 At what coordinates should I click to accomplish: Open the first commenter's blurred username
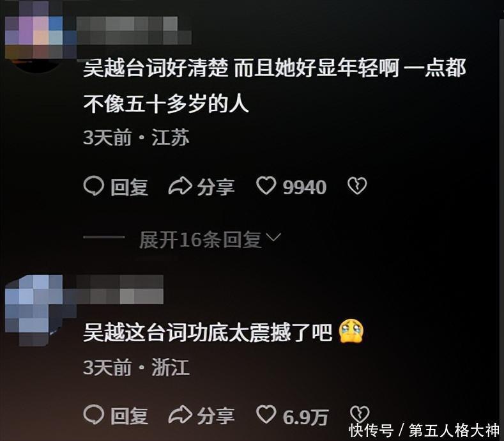pos(134,31)
